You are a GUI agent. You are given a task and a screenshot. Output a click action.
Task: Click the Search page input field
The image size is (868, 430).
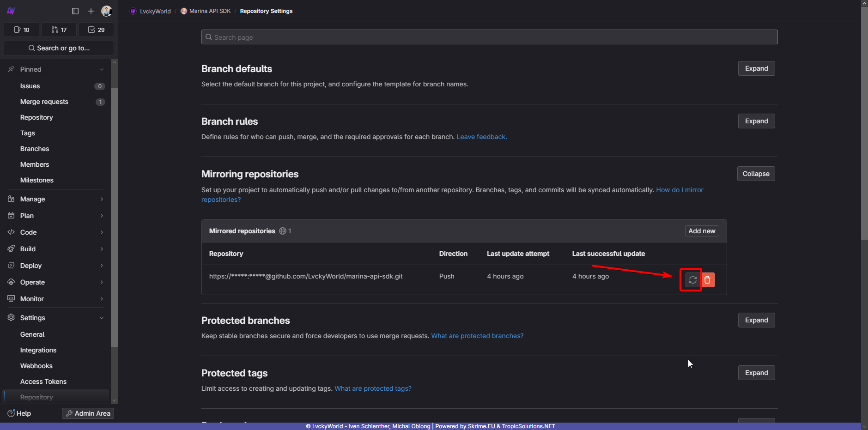pos(489,37)
